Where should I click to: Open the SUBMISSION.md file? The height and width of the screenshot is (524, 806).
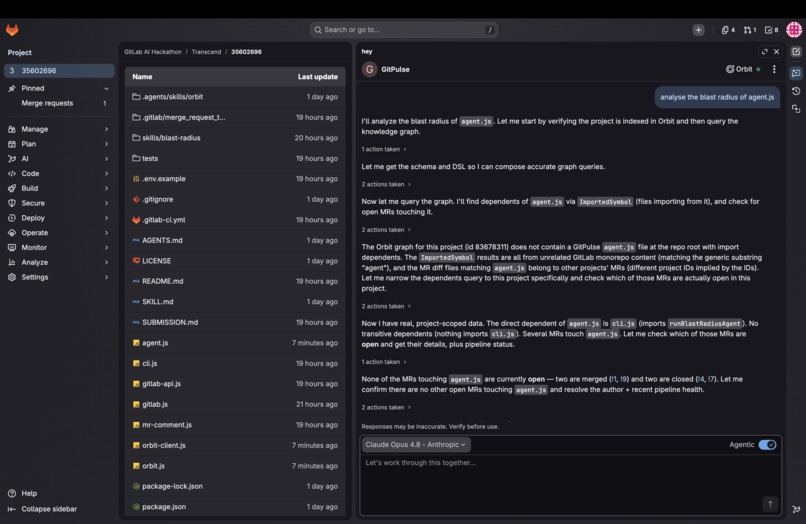[x=170, y=322]
